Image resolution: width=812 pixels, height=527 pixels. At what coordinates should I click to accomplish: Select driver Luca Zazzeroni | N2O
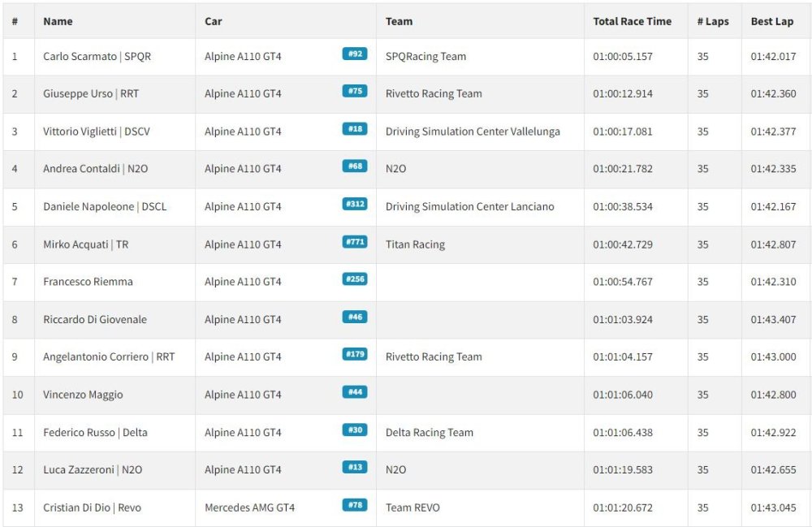pos(93,469)
